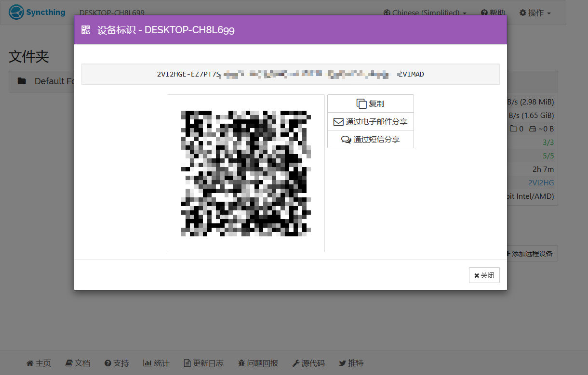
Task: Click the 5/5 discovery status value
Action: 548,156
